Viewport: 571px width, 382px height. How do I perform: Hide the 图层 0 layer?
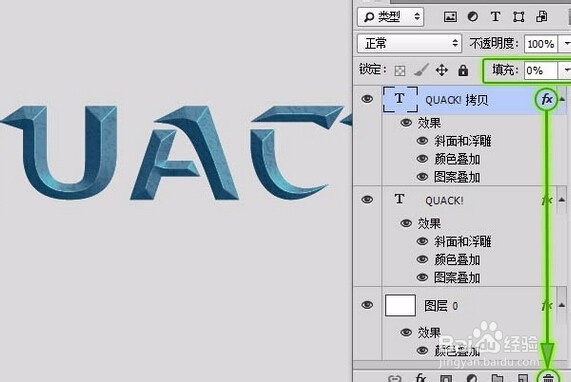coord(367,305)
